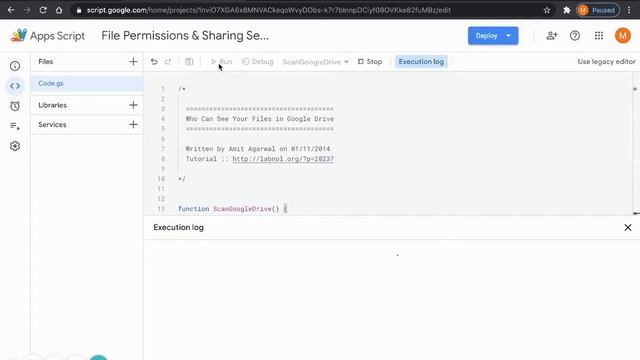Switch to the Editor sidebar icon
This screenshot has height=360, width=640.
tap(15, 86)
